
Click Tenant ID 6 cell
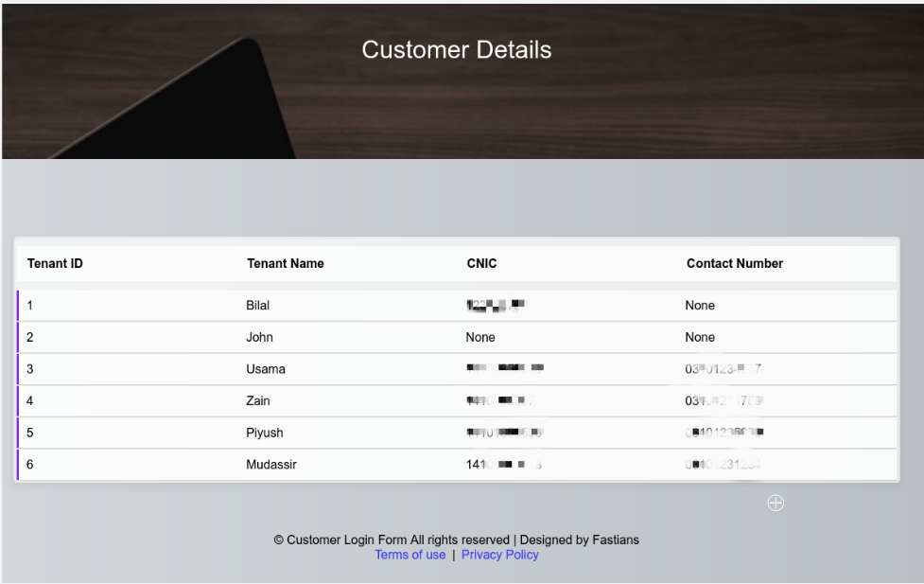[29, 465]
